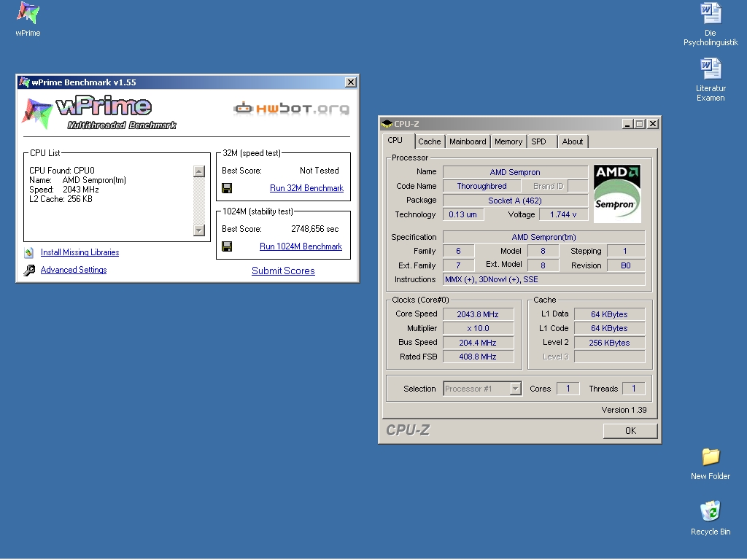This screenshot has width=747, height=560.
Task: Click the icon next to Install Missing Libraries
Action: coord(29,252)
